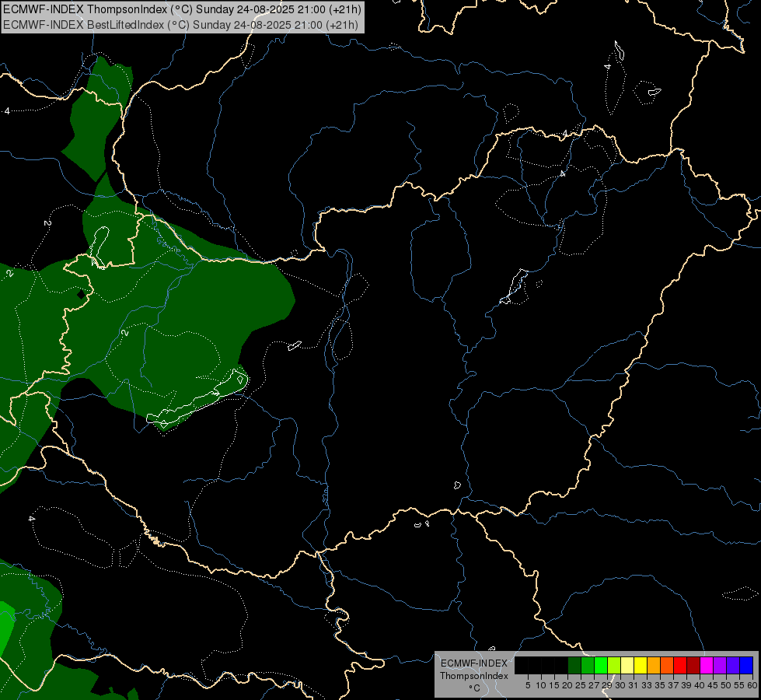761x700 pixels.
Task: Click legend tick value '35'
Action: (x=660, y=685)
